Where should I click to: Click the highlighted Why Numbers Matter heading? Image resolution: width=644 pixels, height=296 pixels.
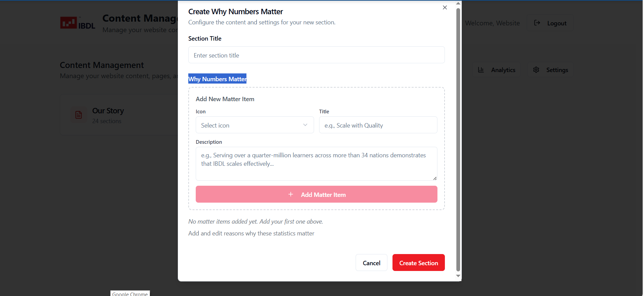[x=217, y=79]
